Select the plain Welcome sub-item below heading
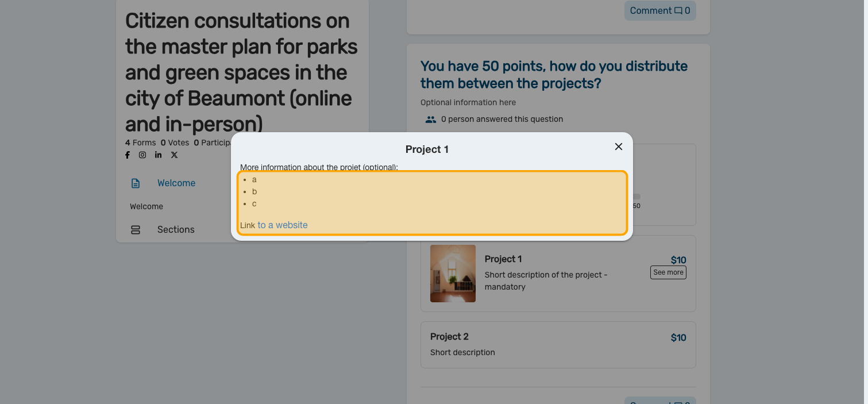 coord(146,207)
